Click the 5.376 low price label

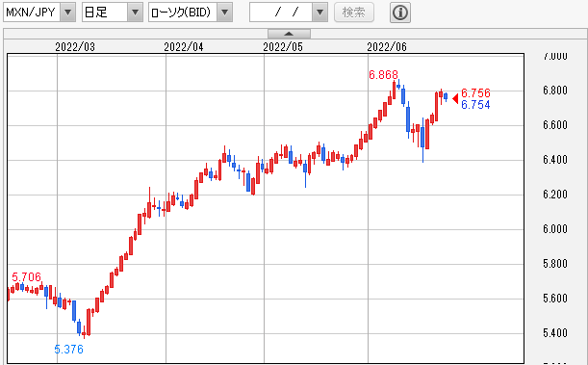click(68, 350)
